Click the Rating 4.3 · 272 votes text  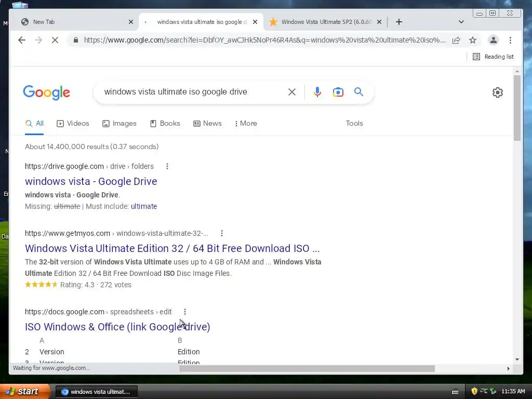click(x=96, y=285)
